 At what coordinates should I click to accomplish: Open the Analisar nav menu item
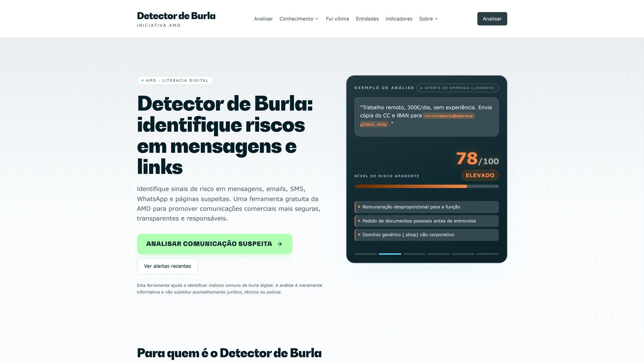(x=263, y=19)
